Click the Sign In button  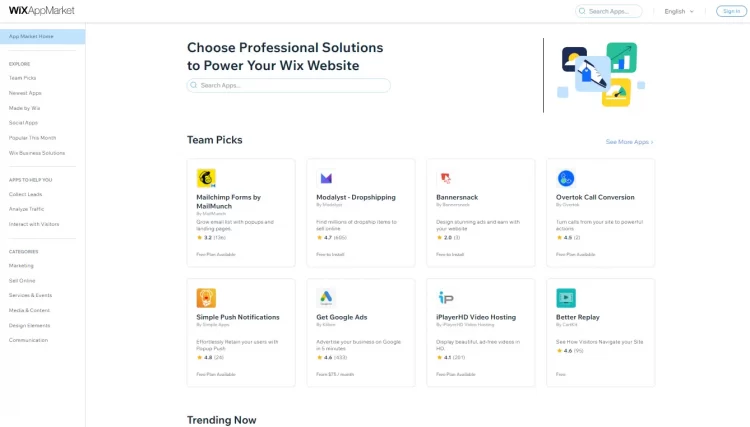tap(731, 11)
